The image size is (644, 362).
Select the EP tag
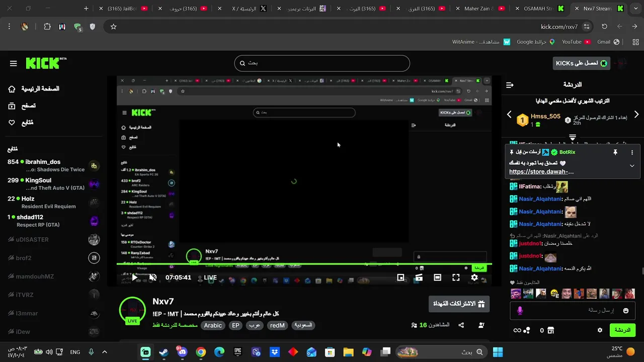(x=235, y=325)
